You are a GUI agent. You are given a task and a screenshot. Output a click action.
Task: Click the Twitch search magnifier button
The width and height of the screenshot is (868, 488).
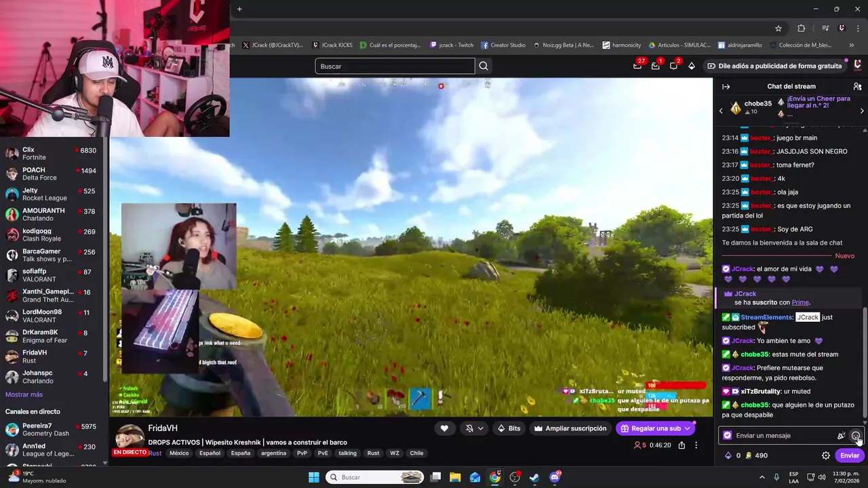[484, 66]
